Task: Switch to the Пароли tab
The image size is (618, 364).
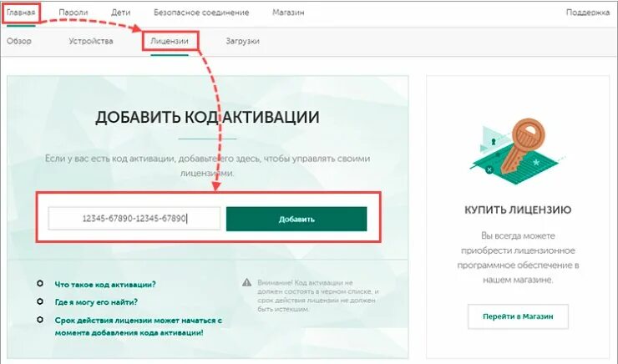Action: (73, 13)
